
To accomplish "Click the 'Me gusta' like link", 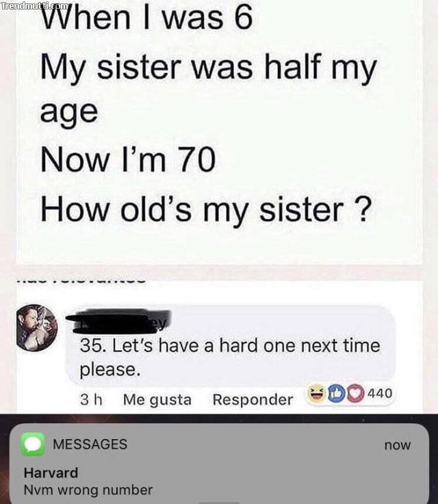I will tap(157, 400).
